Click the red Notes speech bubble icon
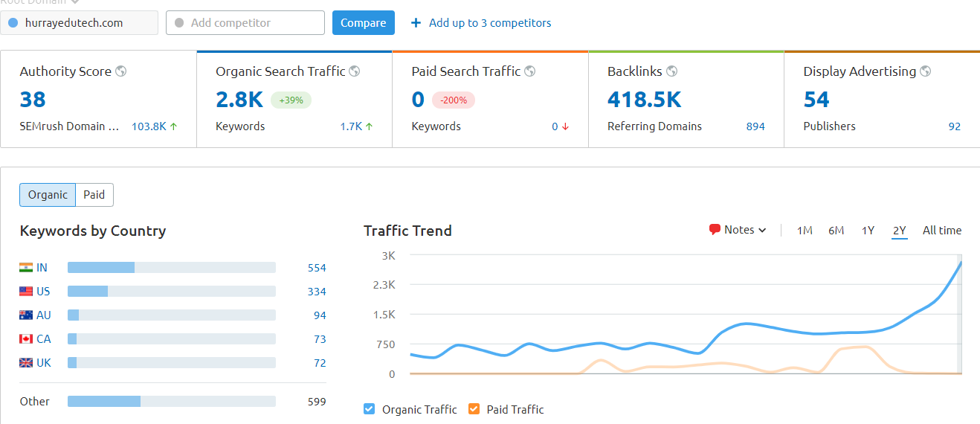 715,230
